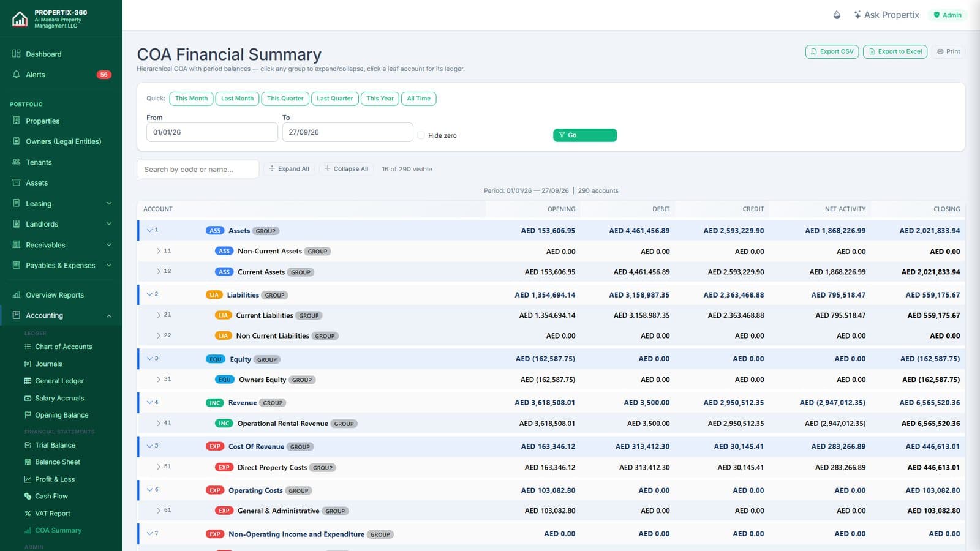Click the Collapse All button

tap(346, 169)
